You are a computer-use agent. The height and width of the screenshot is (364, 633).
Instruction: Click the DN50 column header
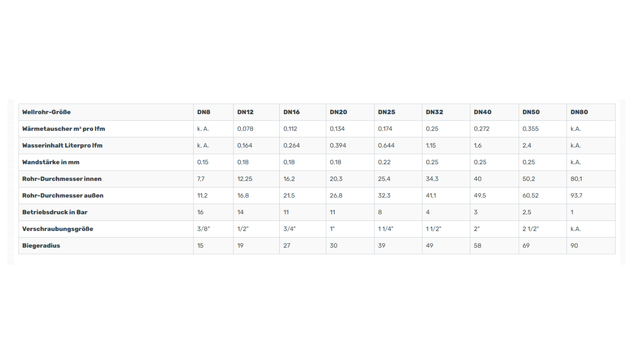tap(531, 112)
